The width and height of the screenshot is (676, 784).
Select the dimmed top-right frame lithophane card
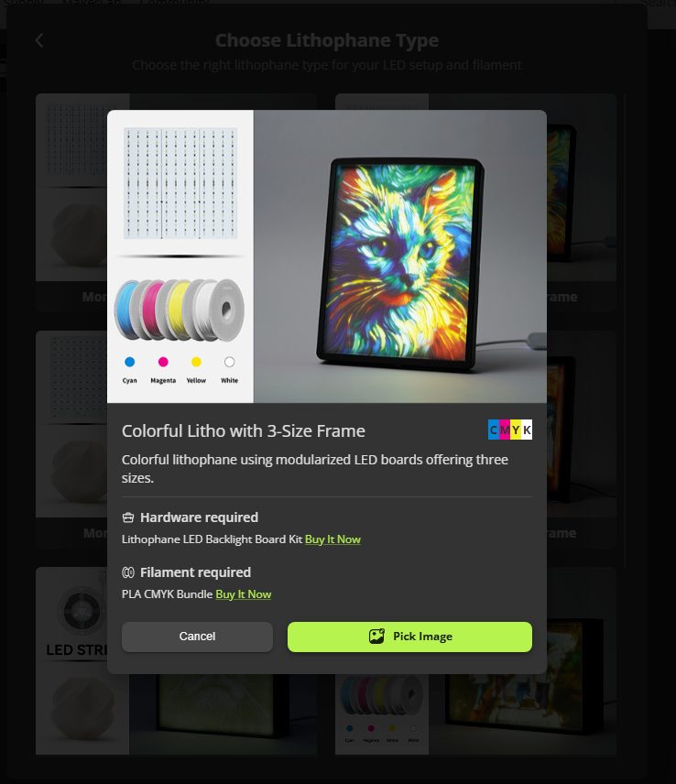pos(582,202)
